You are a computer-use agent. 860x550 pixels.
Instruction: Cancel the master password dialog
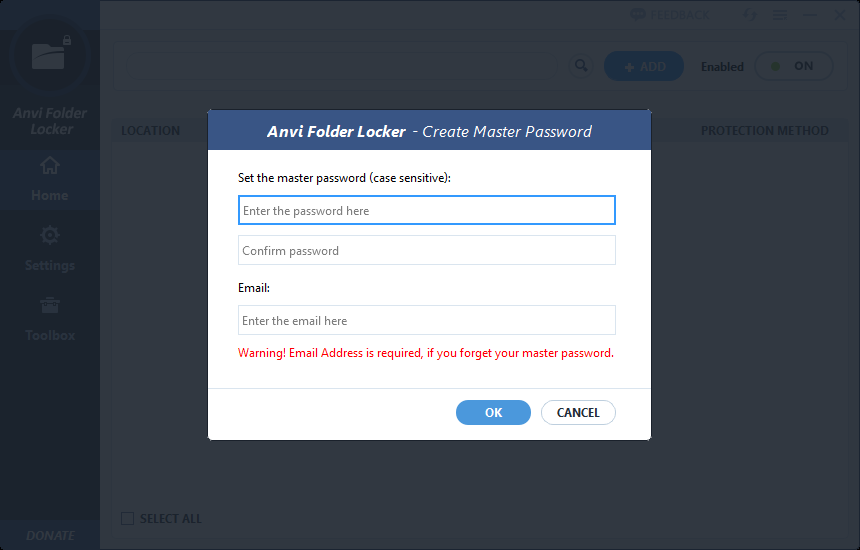pyautogui.click(x=578, y=412)
